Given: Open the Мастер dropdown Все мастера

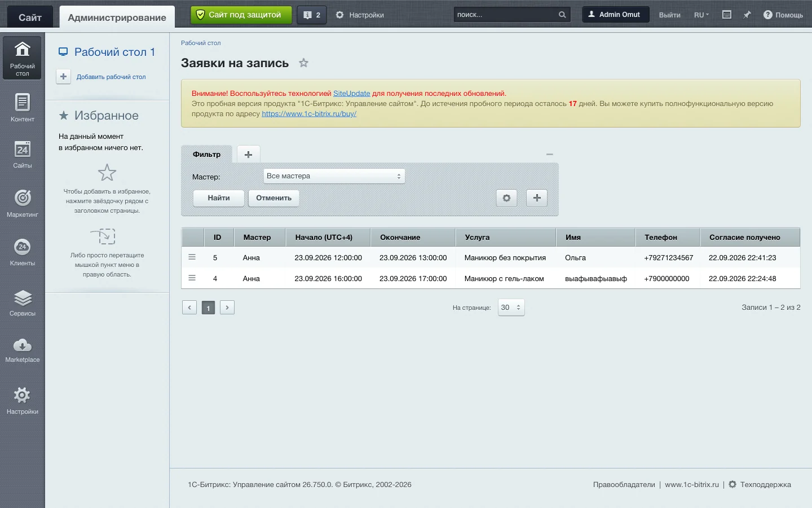Looking at the screenshot, I should click(334, 176).
